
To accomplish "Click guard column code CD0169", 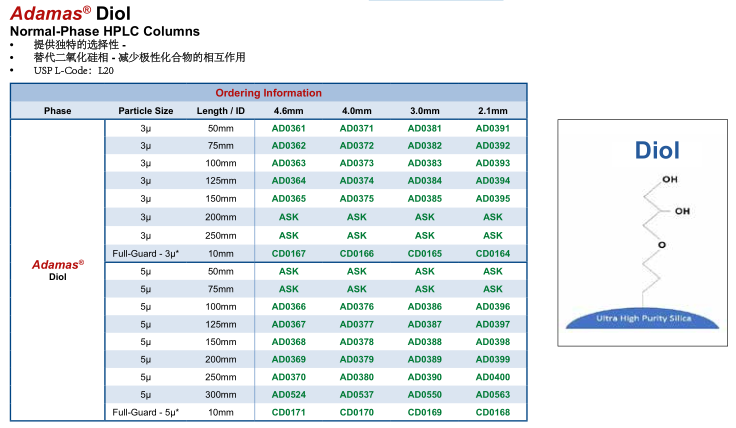I will [x=424, y=413].
